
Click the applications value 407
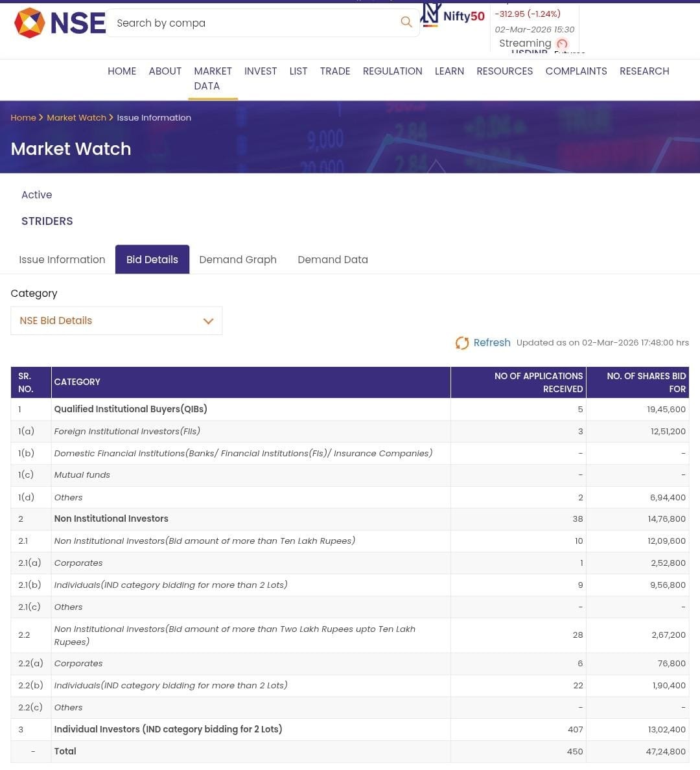(x=575, y=729)
